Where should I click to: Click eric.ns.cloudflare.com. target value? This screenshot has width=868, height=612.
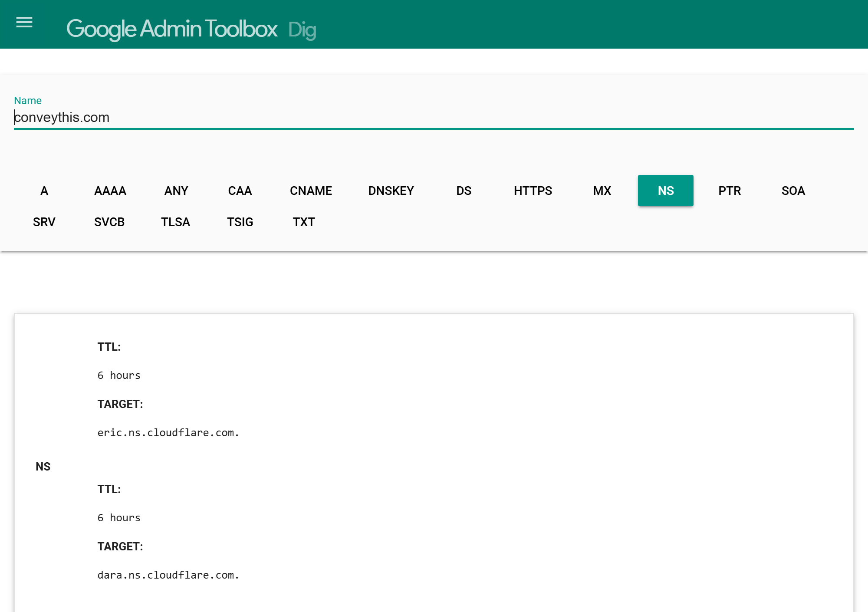pyautogui.click(x=168, y=433)
